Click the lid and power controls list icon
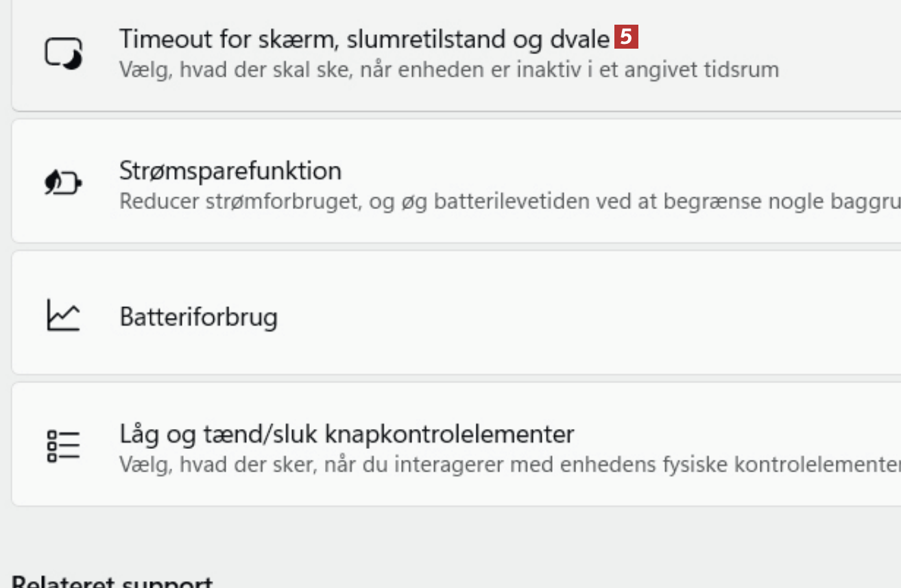Image resolution: width=901 pixels, height=588 pixels. [64, 445]
